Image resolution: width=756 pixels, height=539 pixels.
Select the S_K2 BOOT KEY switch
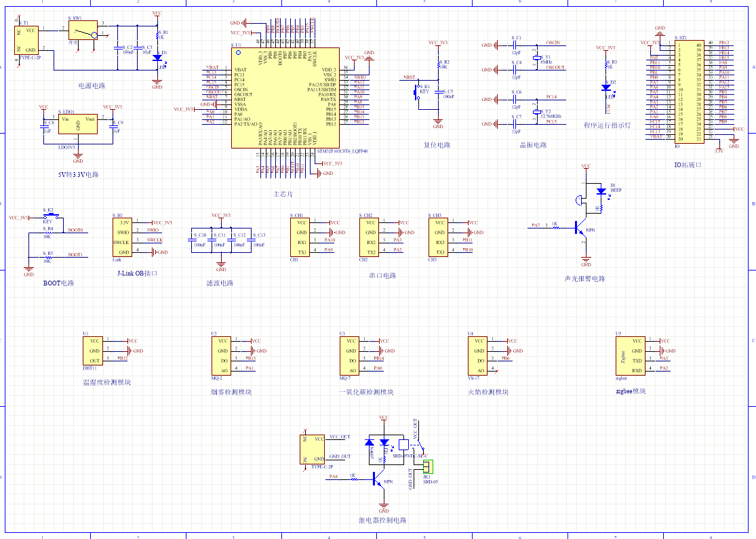(x=51, y=216)
